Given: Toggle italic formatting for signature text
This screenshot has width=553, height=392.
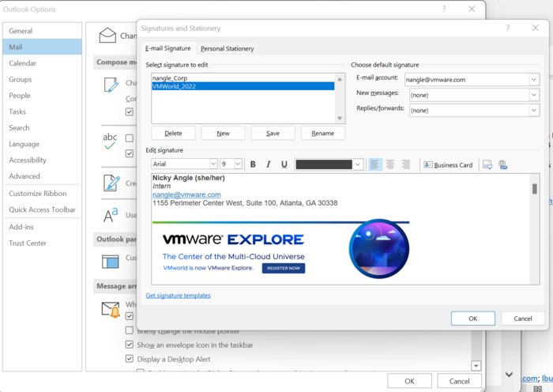Looking at the screenshot, I should (269, 164).
